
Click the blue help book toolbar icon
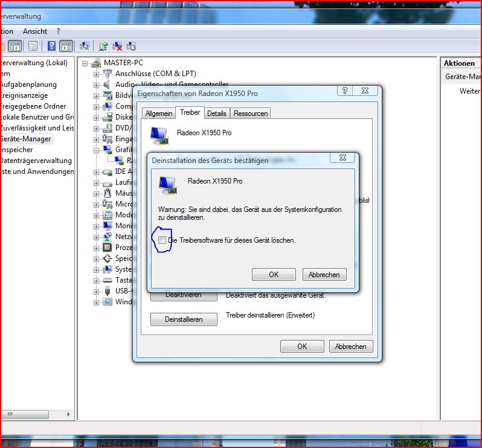[52, 46]
